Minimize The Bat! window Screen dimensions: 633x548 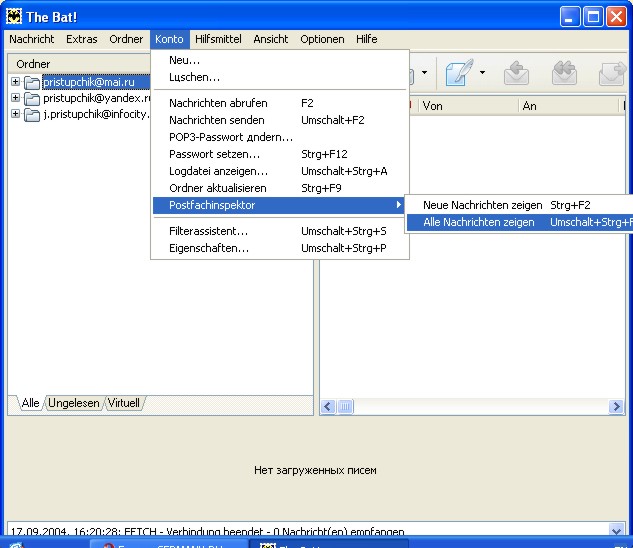tap(570, 17)
